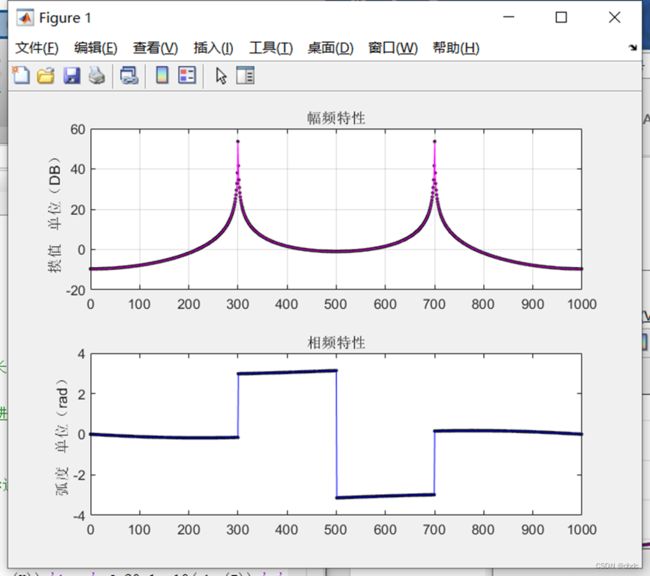Click the link plot toolbar icon
This screenshot has height=576, width=650.
click(x=129, y=76)
